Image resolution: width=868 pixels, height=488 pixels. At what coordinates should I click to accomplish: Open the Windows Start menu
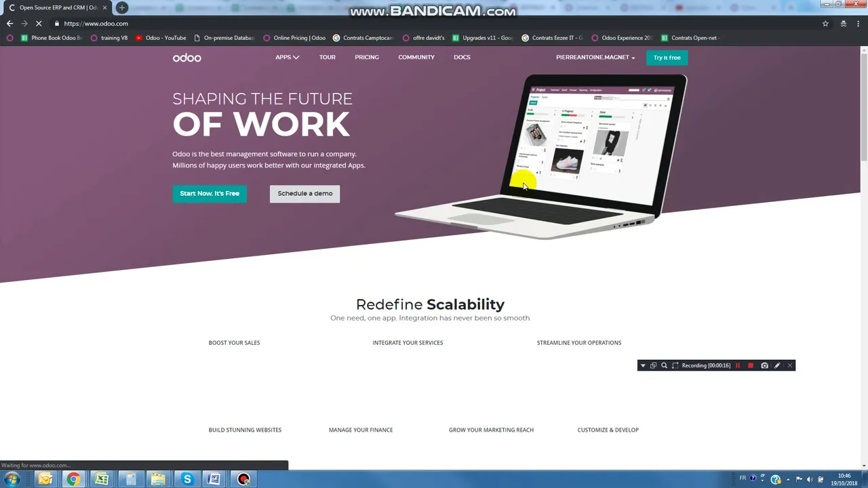(x=12, y=479)
